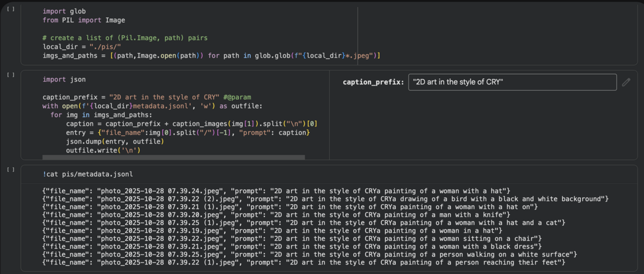Click the output line mentioning a knife

pos(275,215)
